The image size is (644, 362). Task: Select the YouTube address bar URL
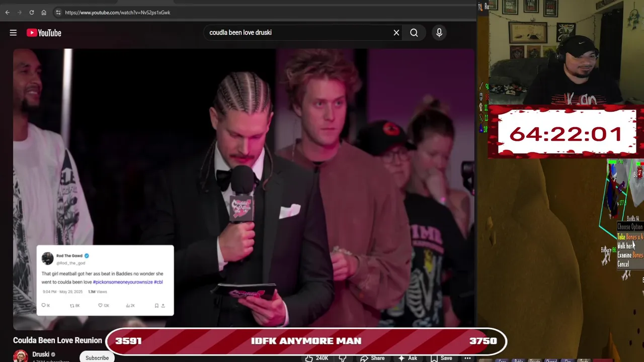click(x=118, y=13)
